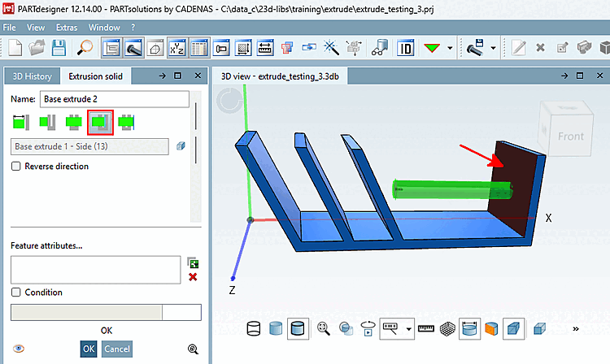610x364 pixels.
Task: Click the face picker cube icon
Action: tap(181, 146)
